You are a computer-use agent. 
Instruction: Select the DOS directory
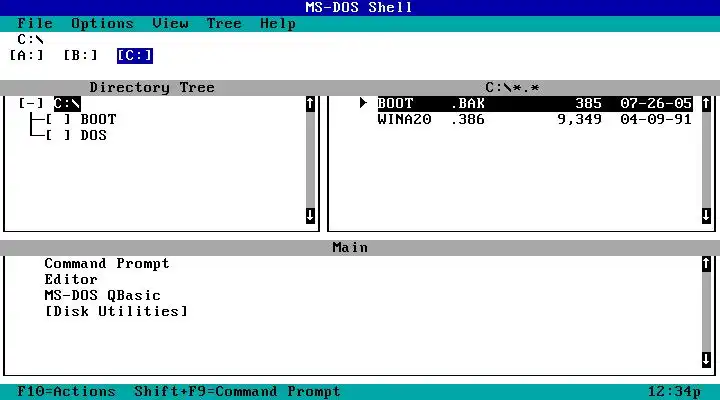94,135
